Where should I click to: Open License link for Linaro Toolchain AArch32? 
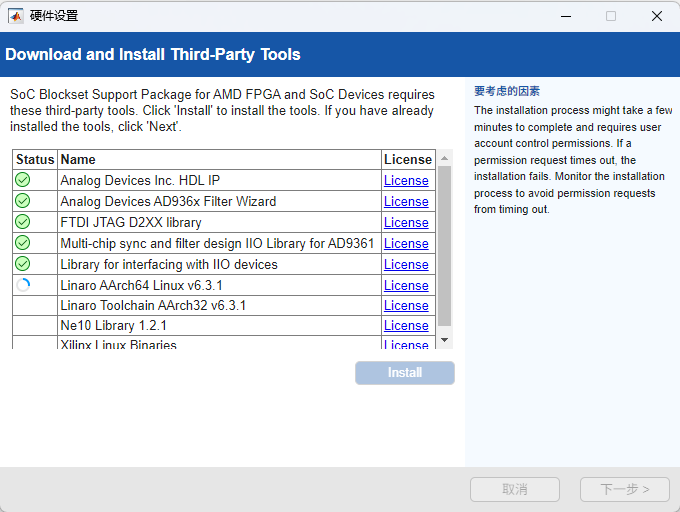tap(406, 306)
